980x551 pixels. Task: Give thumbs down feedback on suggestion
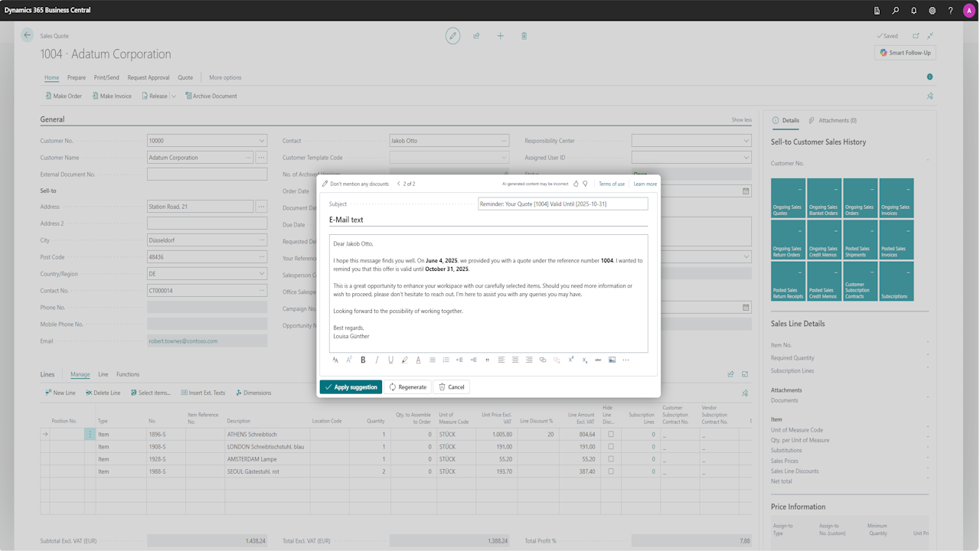pyautogui.click(x=586, y=184)
